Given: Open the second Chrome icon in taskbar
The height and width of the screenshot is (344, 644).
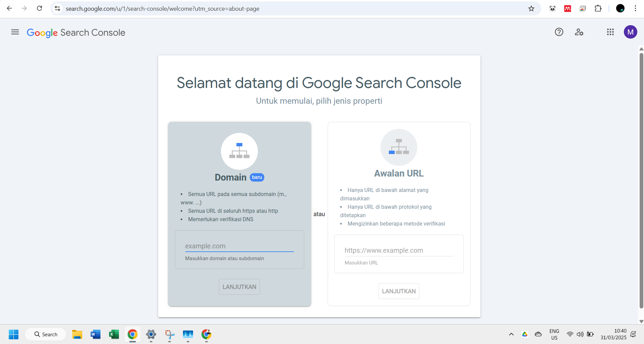Looking at the screenshot, I should pyautogui.click(x=206, y=334).
